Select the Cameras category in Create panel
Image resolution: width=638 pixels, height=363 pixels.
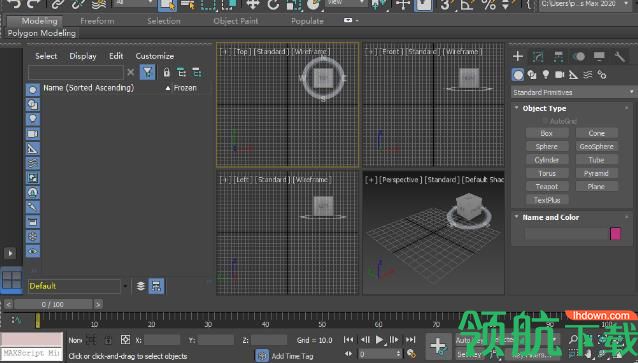coord(559,75)
